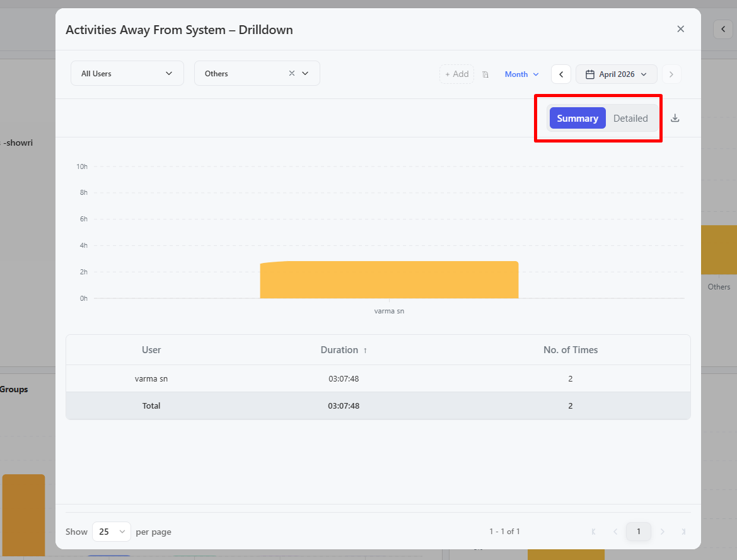Go to the previous month
The width and height of the screenshot is (737, 560).
[x=560, y=74]
